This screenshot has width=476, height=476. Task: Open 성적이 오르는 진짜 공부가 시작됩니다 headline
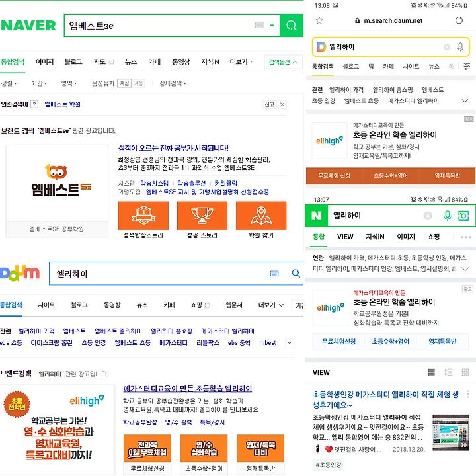(173, 148)
